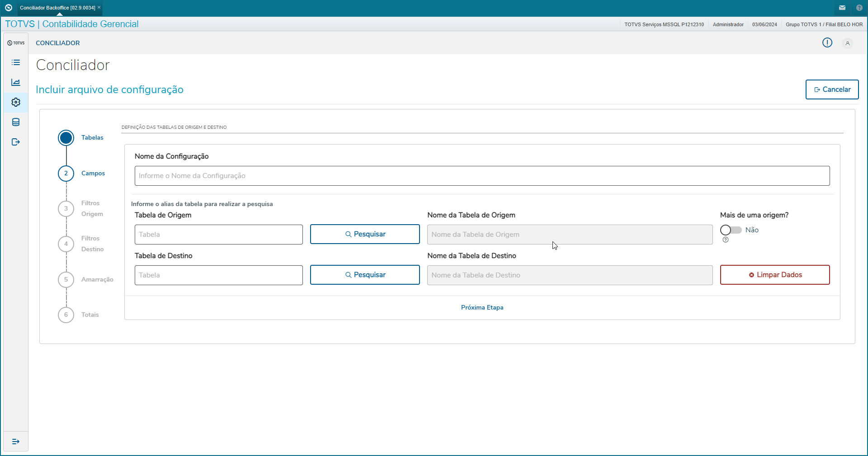Open the chart dashboard icon in sidebar
868x456 pixels.
point(16,82)
